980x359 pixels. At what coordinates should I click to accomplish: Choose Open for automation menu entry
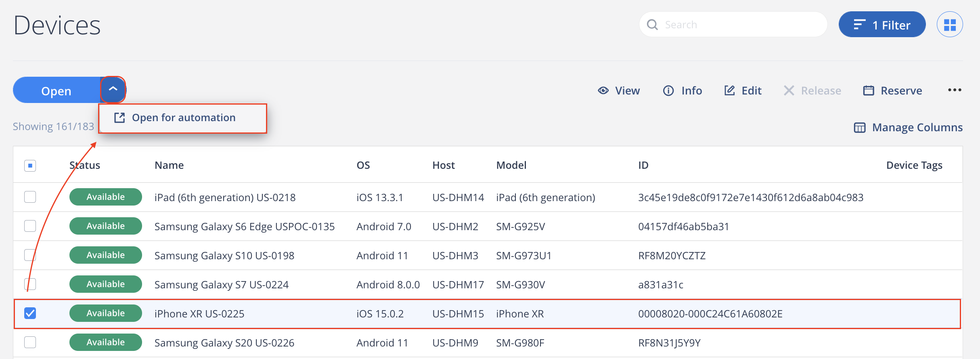(183, 118)
